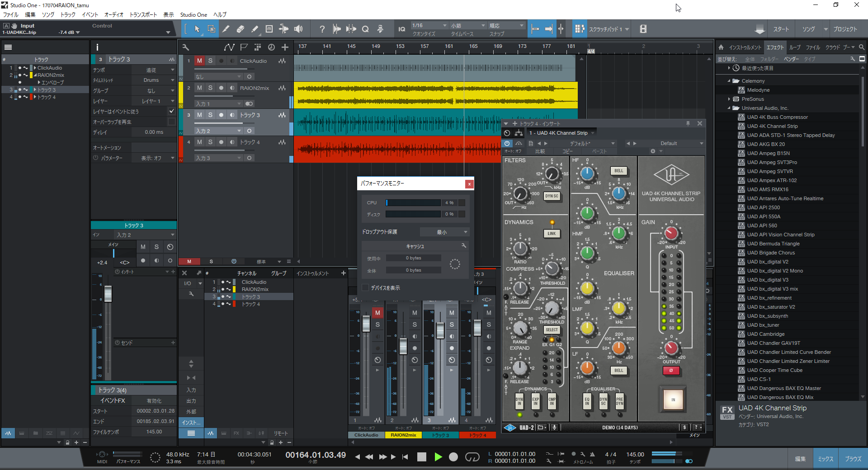This screenshot has height=470, width=868.
Task: Click the wrench settings icon above tracks
Action: (185, 47)
